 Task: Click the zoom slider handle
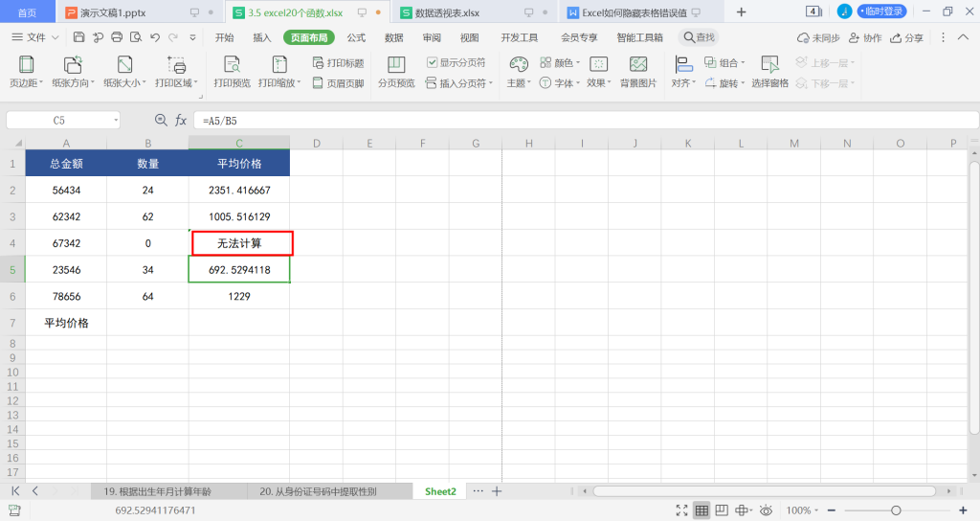click(x=896, y=510)
